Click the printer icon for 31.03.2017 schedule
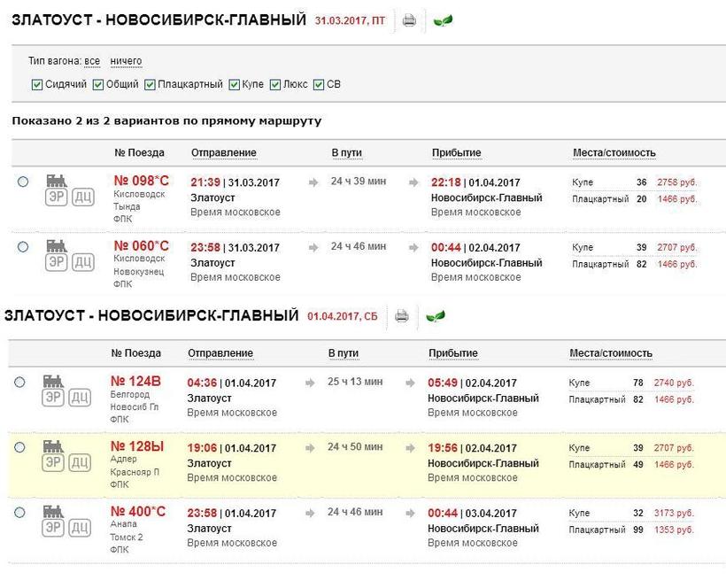Viewport: 726px width, 588px height. click(408, 20)
